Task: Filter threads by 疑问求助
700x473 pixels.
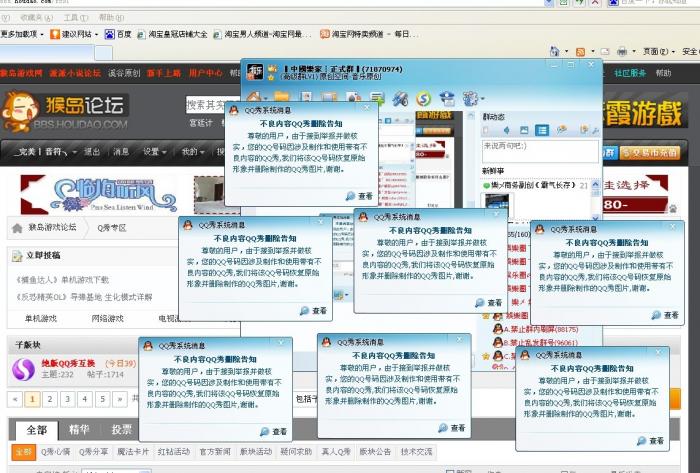Action: click(x=296, y=452)
